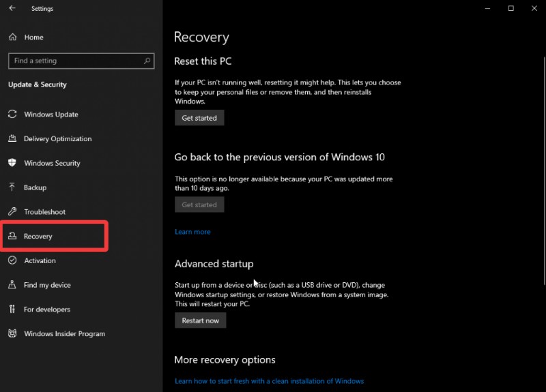Open the clean installation of Windows link
Screen dimensions: 546x392
click(269, 381)
